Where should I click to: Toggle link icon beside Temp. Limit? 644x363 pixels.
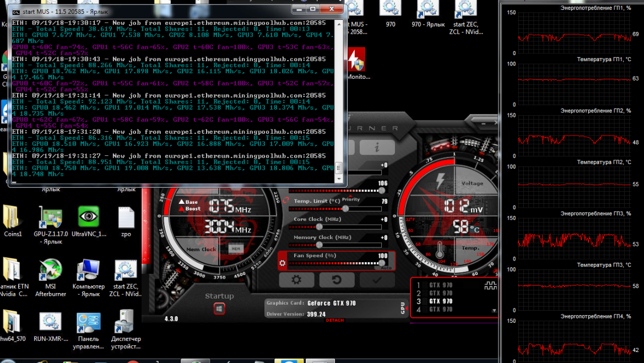[286, 201]
